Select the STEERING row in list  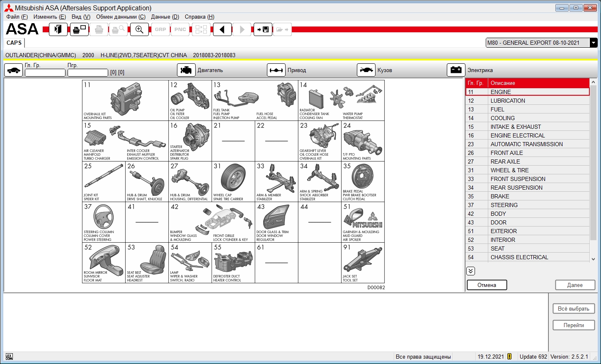point(528,205)
